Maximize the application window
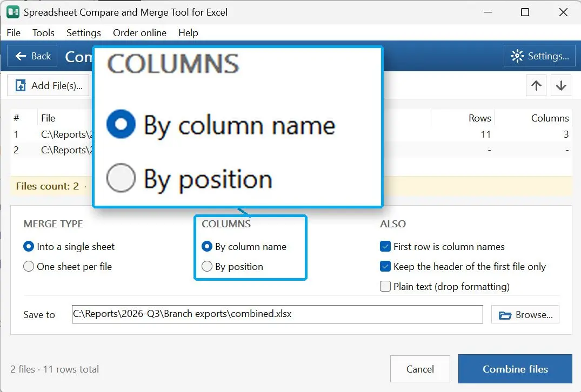Viewport: 581px width, 392px height. click(x=525, y=12)
